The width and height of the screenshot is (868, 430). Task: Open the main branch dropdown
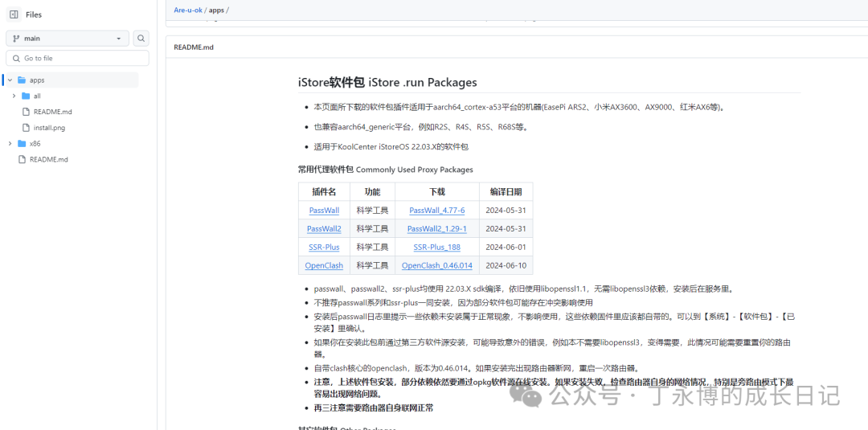[x=68, y=39]
